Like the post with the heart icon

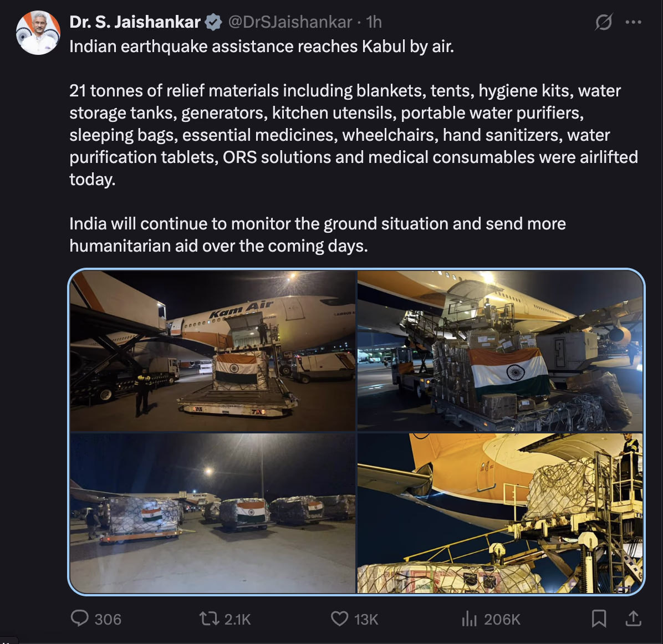[x=339, y=618]
